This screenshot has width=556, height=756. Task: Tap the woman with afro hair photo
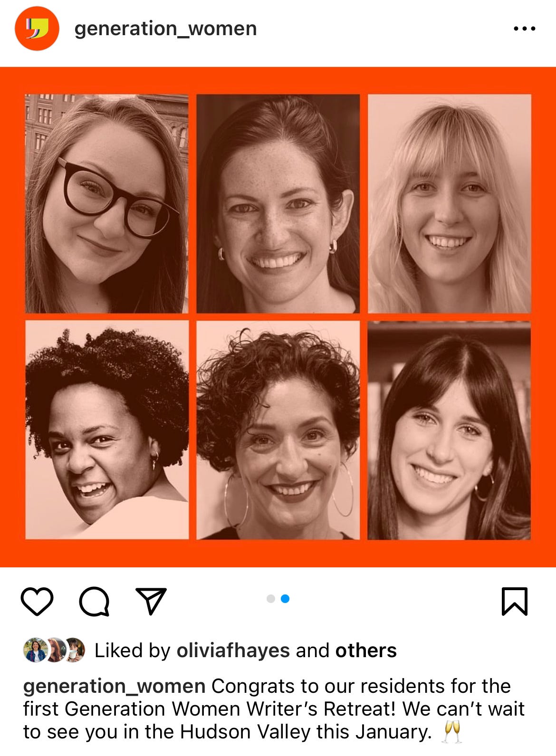coord(107,430)
